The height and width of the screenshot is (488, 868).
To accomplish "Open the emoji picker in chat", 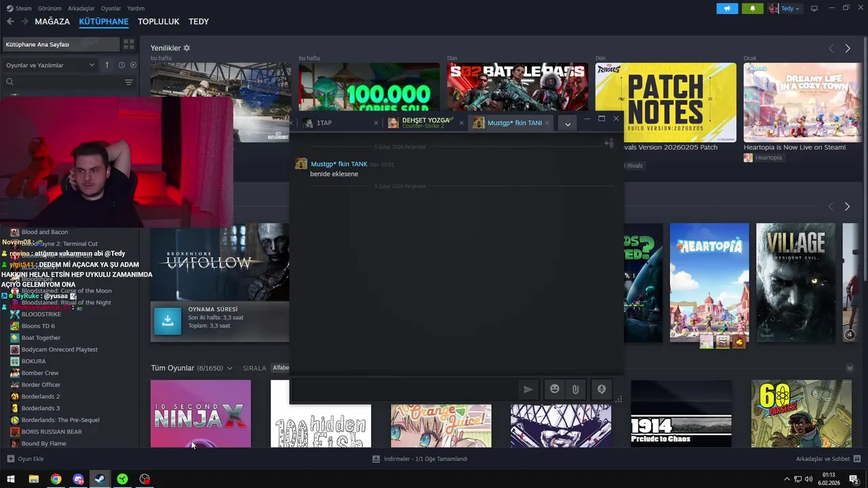I will pyautogui.click(x=555, y=389).
